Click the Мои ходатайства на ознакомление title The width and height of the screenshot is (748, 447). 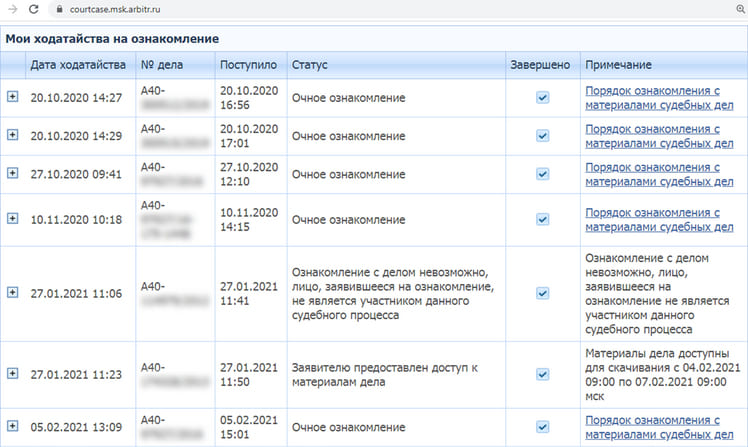(x=112, y=39)
